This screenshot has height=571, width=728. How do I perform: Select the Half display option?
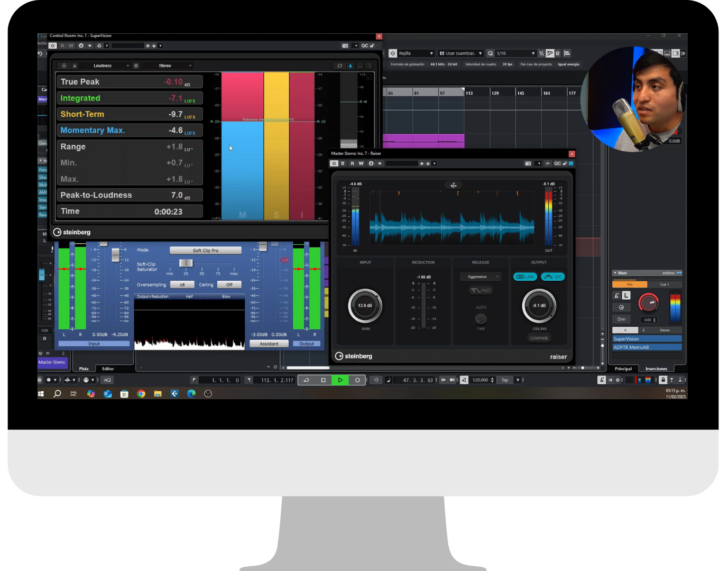[189, 297]
